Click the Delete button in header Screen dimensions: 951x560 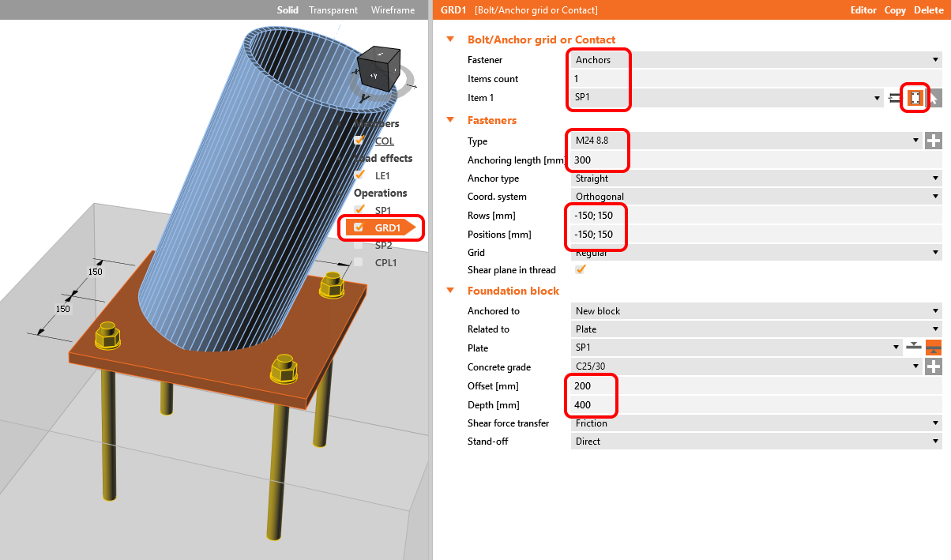pyautogui.click(x=928, y=10)
